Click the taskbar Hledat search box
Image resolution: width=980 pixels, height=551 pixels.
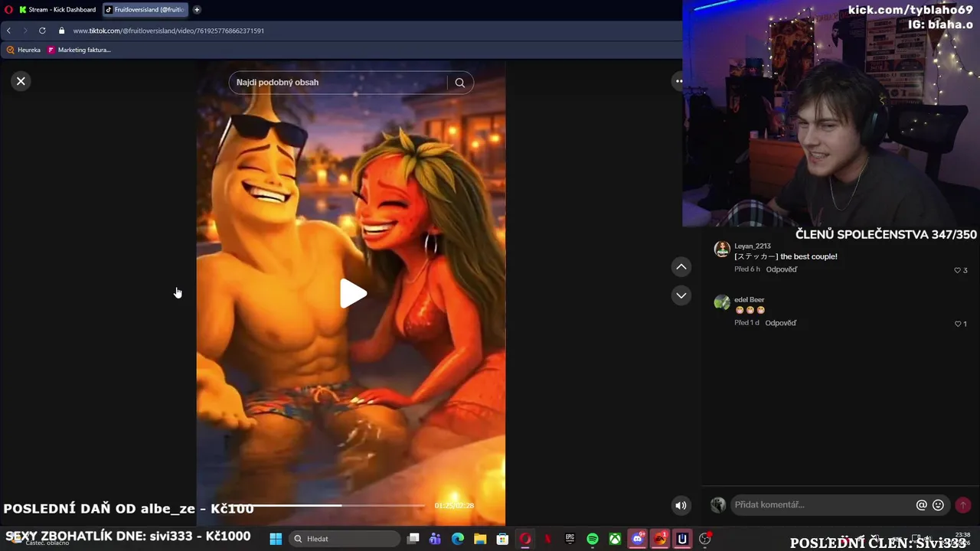(x=345, y=539)
